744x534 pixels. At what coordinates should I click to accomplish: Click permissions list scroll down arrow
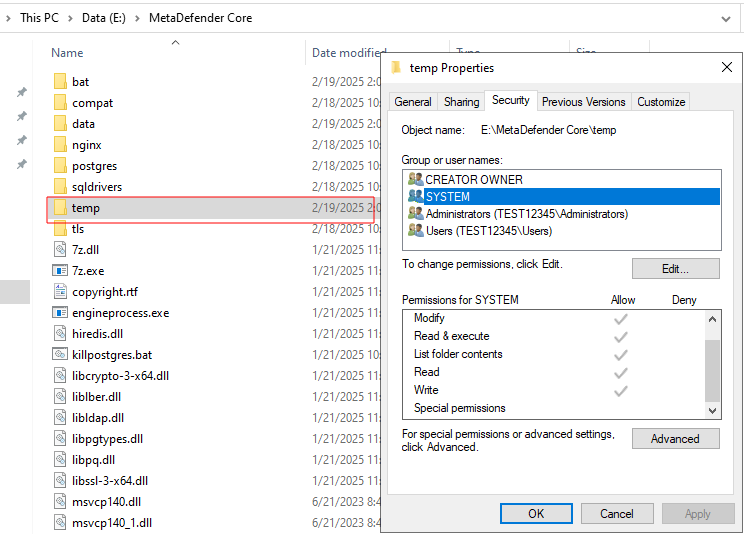(x=712, y=411)
